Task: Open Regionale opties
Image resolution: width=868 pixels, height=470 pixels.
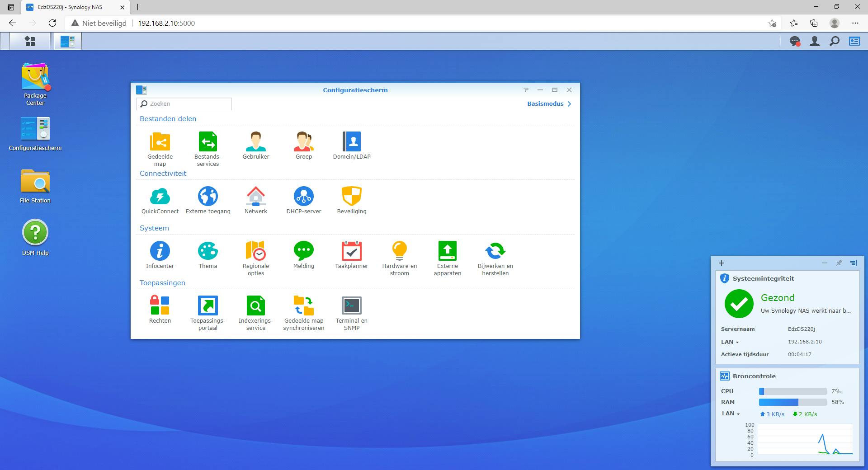Action: pos(256,258)
